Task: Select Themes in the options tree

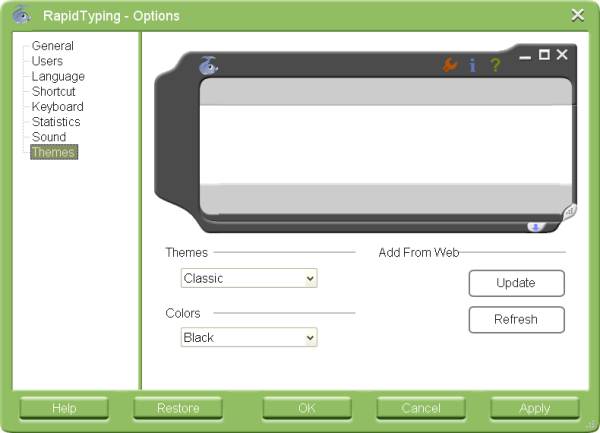Action: pos(54,152)
